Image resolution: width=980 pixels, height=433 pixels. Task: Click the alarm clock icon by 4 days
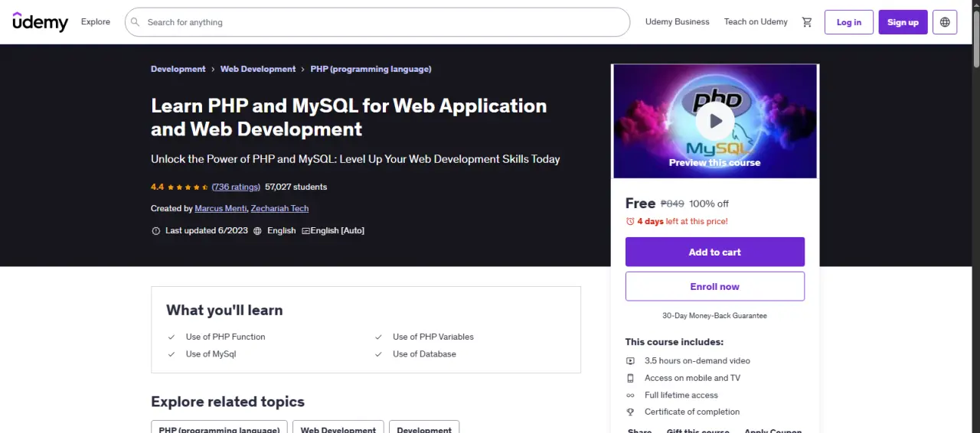(x=630, y=221)
